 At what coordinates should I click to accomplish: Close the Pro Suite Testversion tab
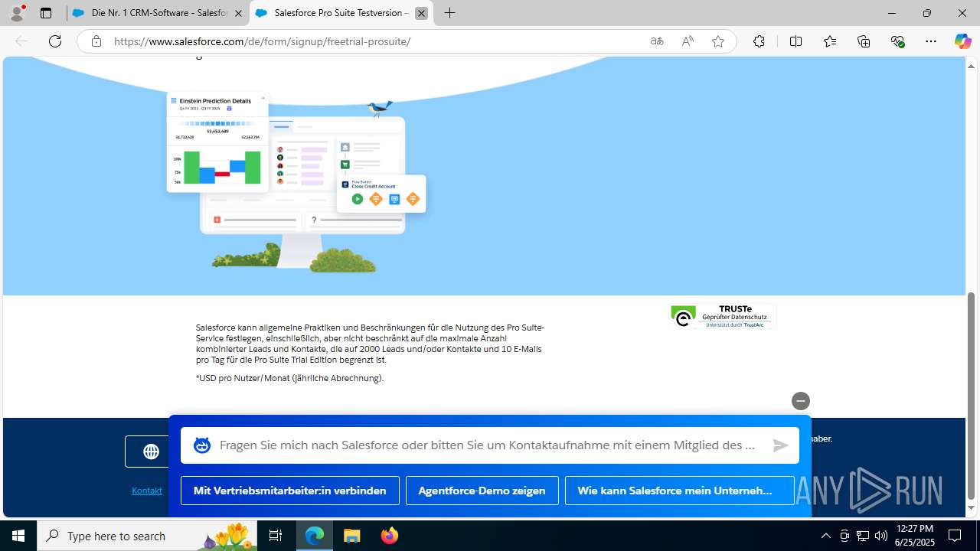(x=421, y=13)
